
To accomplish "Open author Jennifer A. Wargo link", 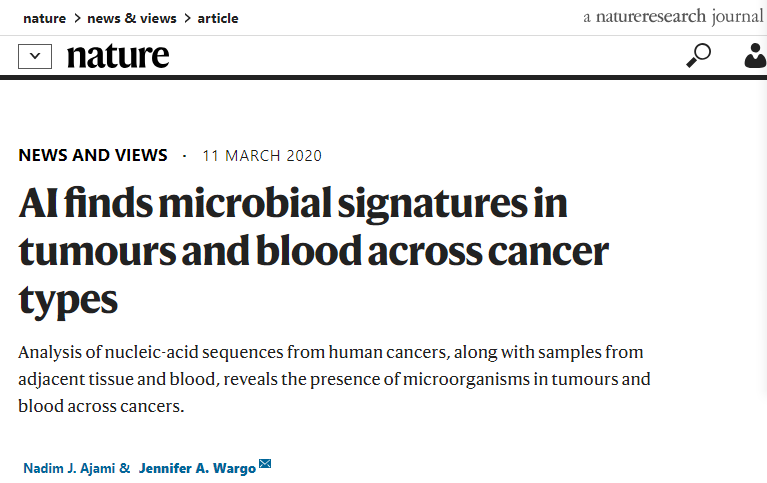I will (x=197, y=468).
